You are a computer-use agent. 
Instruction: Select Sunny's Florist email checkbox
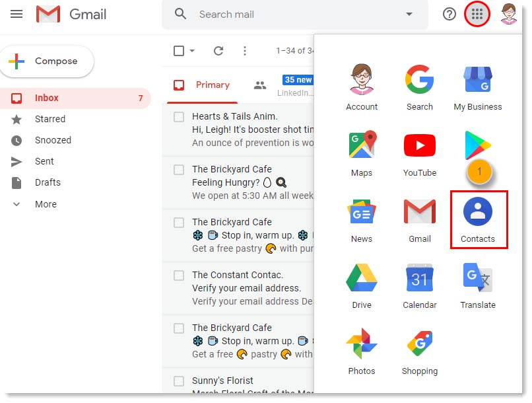pos(179,381)
